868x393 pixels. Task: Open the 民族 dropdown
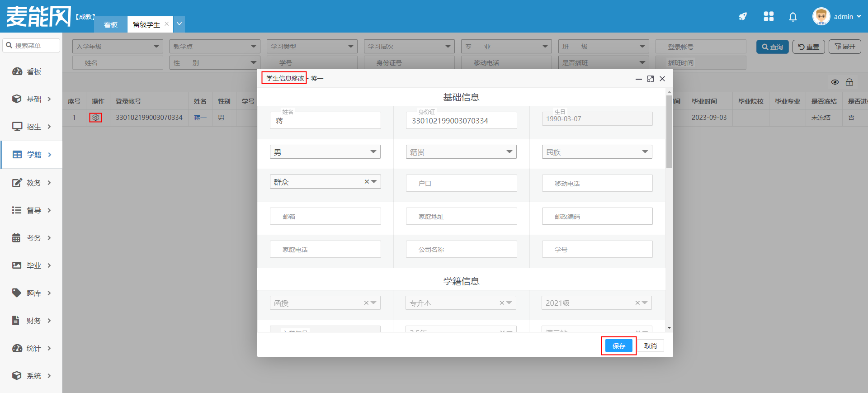click(x=597, y=152)
